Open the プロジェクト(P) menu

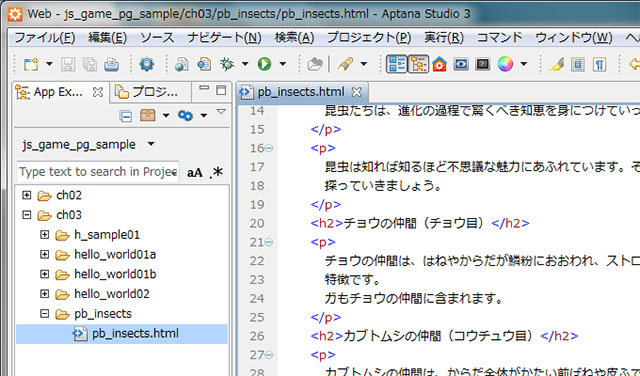coord(369,38)
